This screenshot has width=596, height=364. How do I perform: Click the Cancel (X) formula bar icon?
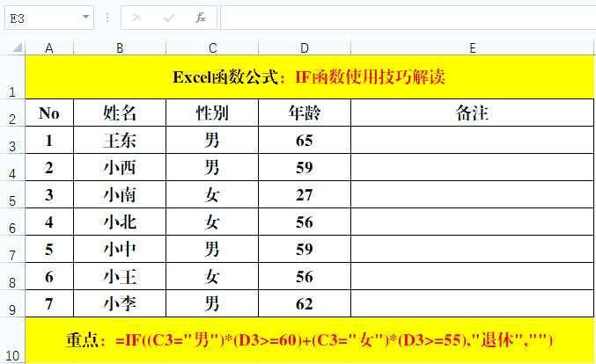(137, 18)
